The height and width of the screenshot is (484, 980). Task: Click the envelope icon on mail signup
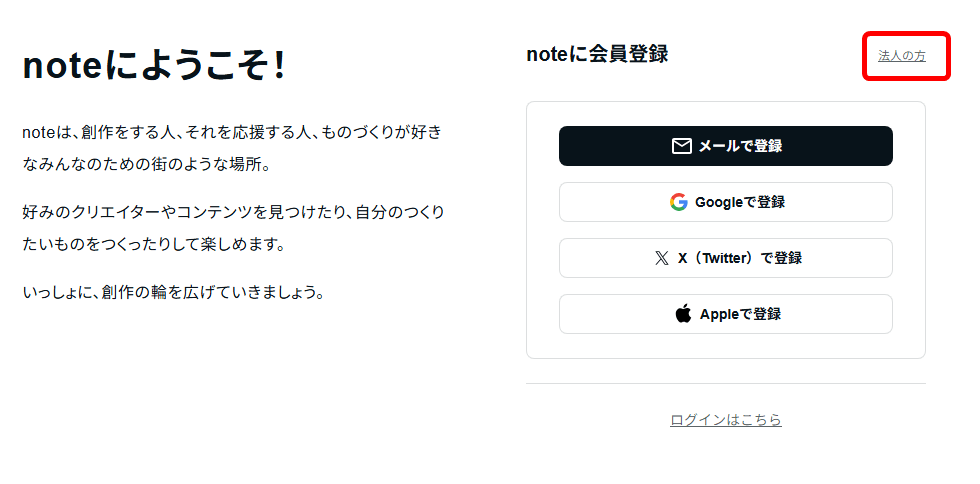682,146
